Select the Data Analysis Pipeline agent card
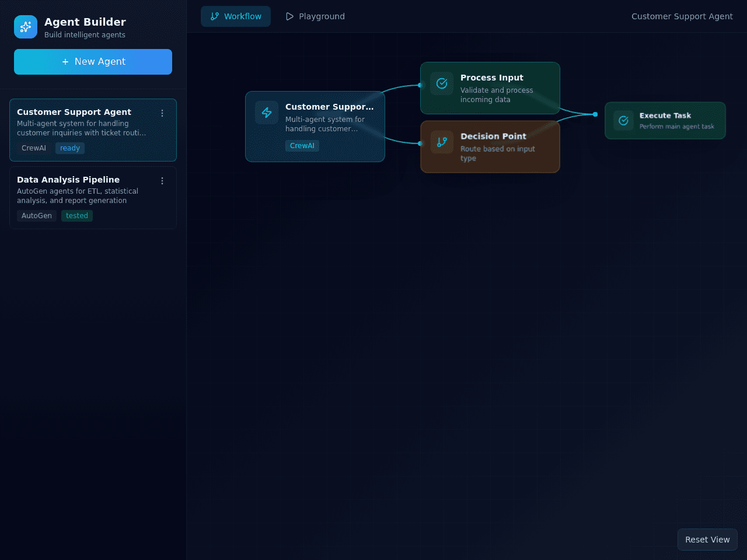Viewport: 747px width, 560px height. coord(93,198)
